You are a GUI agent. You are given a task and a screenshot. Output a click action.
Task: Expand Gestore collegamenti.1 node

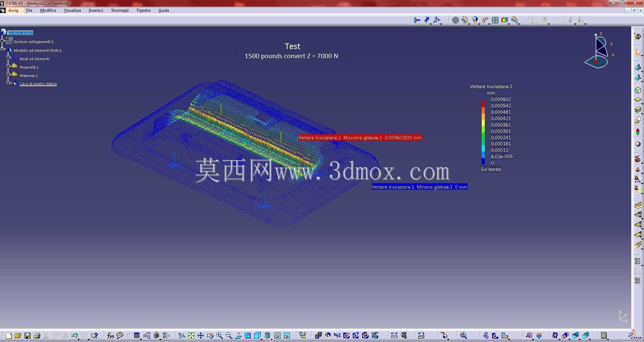click(x=2, y=41)
